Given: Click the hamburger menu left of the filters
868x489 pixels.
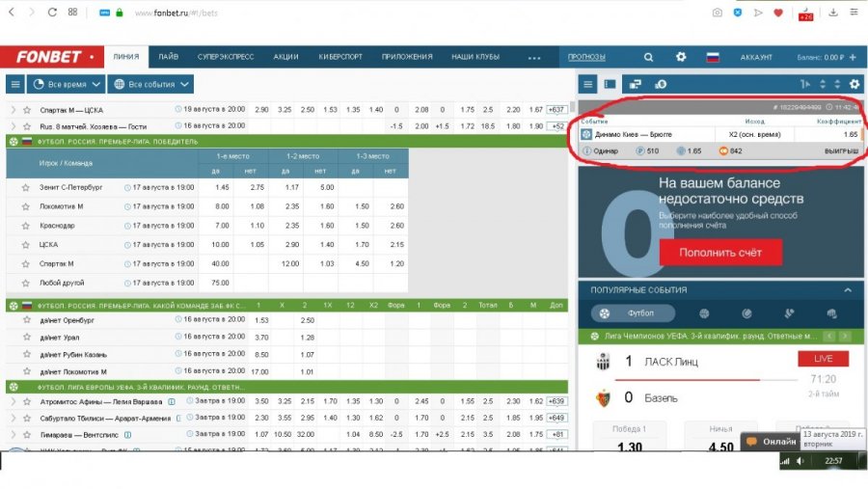Looking at the screenshot, I should point(15,84).
